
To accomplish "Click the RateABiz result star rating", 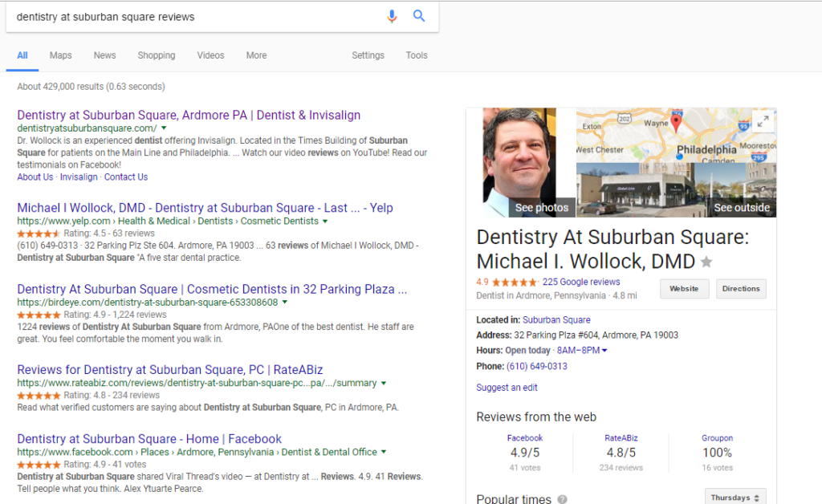I will pos(39,396).
